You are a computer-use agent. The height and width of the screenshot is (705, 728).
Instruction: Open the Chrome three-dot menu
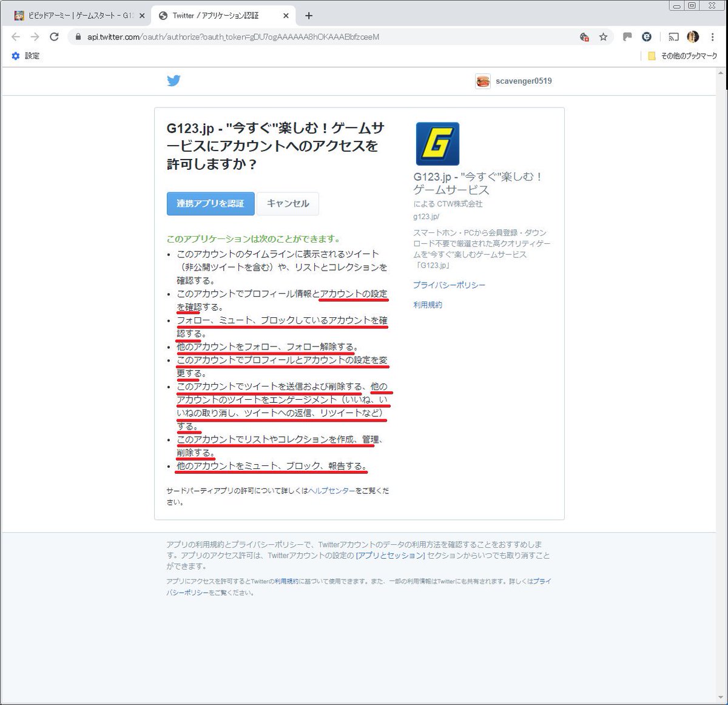point(712,37)
